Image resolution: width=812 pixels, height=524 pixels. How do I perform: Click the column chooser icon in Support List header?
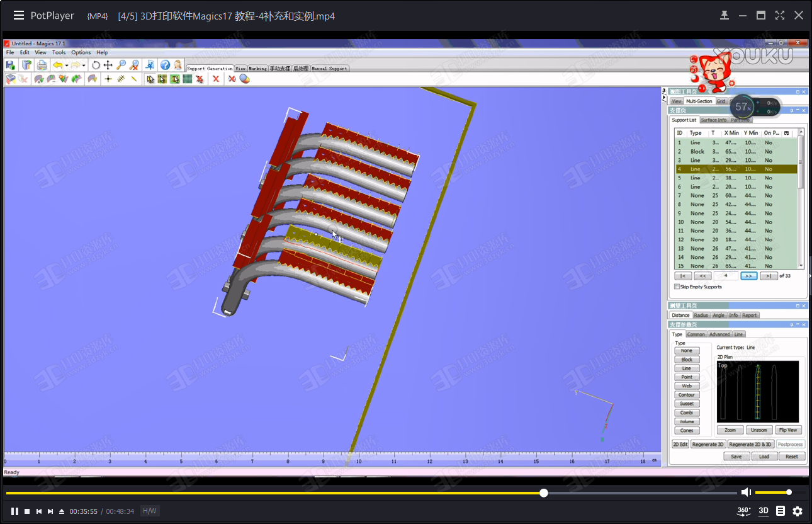pos(787,133)
